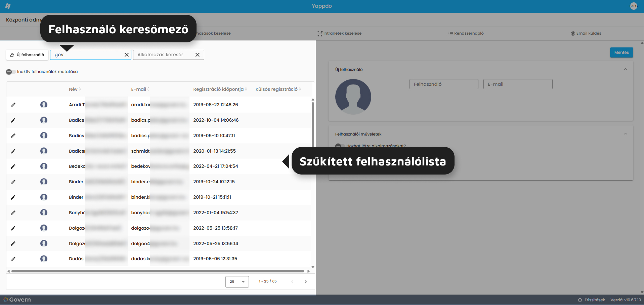
Task: Go to next page of user list
Action: 306,282
